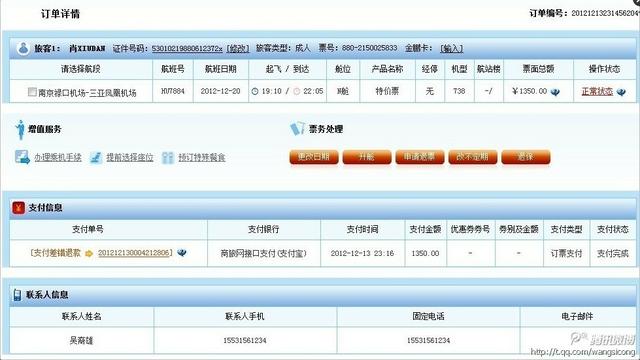The image size is (640, 360).
Task: Open the 办理乘机手续 check-in link
Action: 58,157
